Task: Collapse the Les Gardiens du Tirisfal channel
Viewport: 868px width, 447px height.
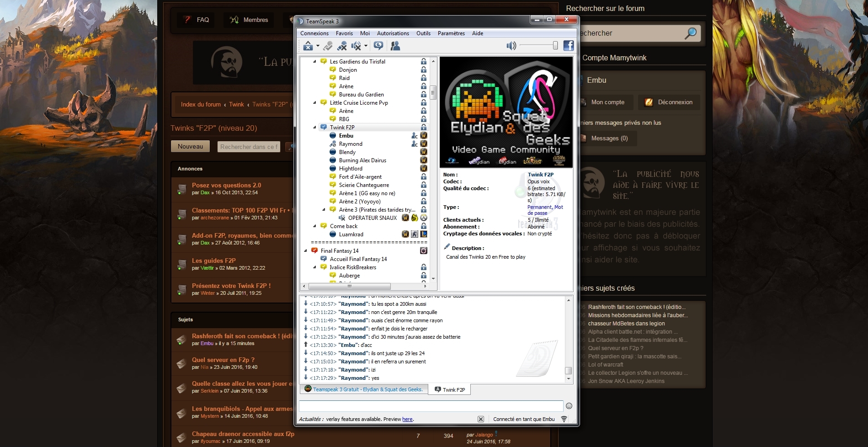Action: pos(314,62)
